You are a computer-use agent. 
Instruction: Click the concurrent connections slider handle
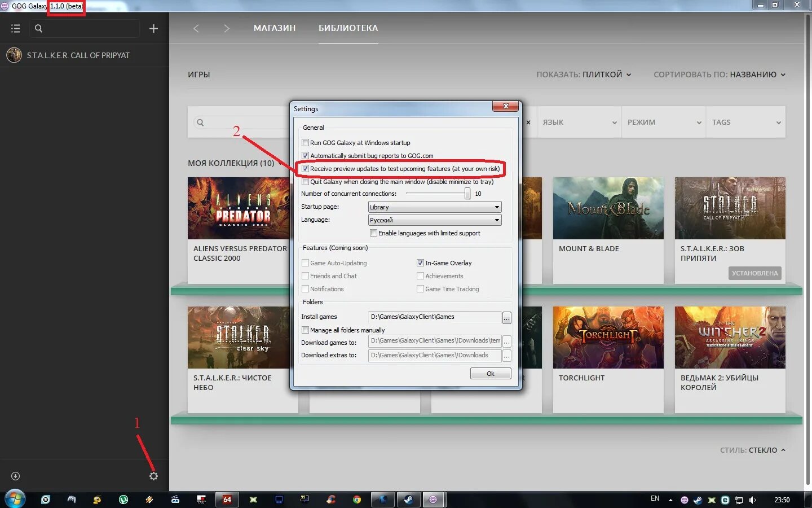click(467, 194)
